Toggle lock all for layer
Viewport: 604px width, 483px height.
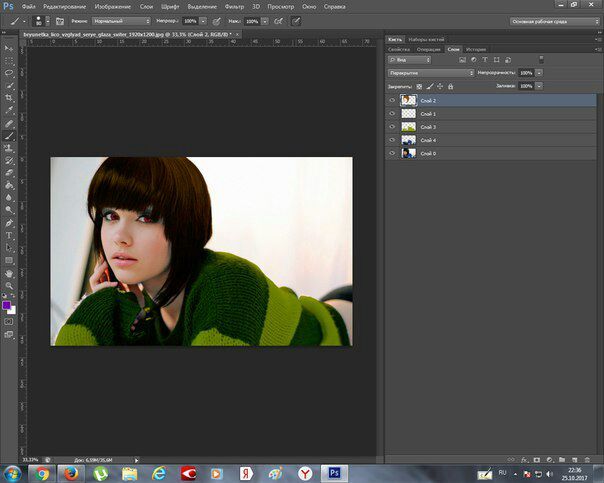(x=450, y=87)
